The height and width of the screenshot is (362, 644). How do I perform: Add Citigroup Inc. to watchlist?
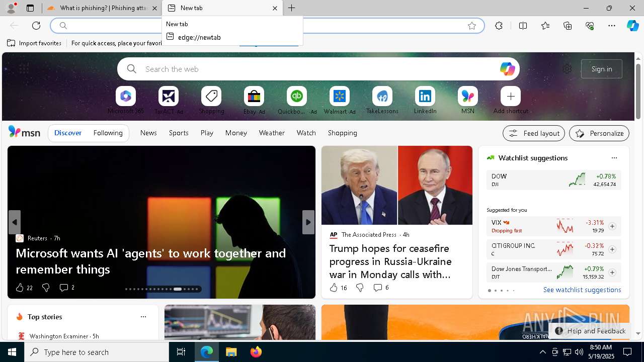[612, 249]
